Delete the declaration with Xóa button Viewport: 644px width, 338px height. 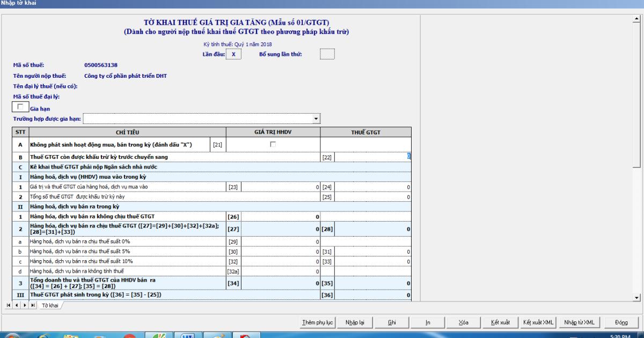(464, 322)
